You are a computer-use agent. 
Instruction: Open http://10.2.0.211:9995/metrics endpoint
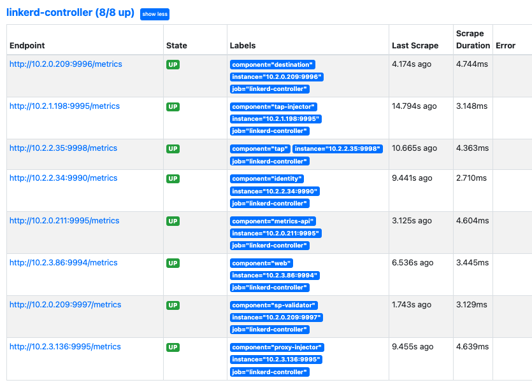tap(64, 221)
